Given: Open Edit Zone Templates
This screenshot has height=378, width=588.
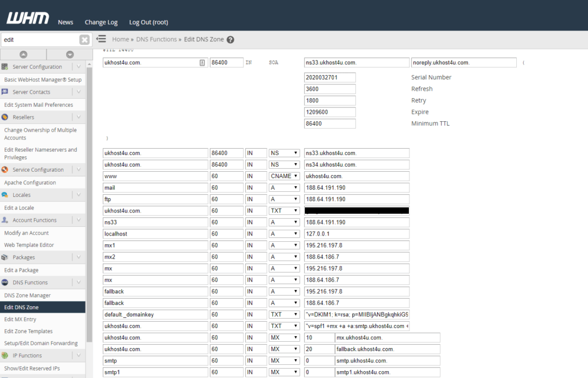Looking at the screenshot, I should [x=29, y=331].
